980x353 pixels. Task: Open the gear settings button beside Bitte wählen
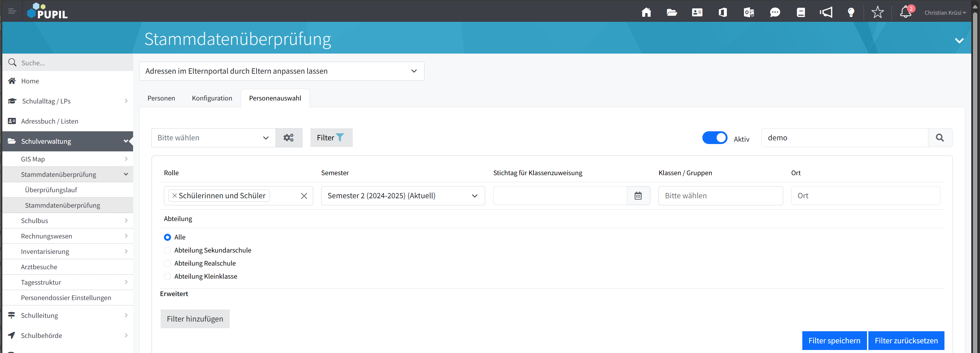click(288, 138)
